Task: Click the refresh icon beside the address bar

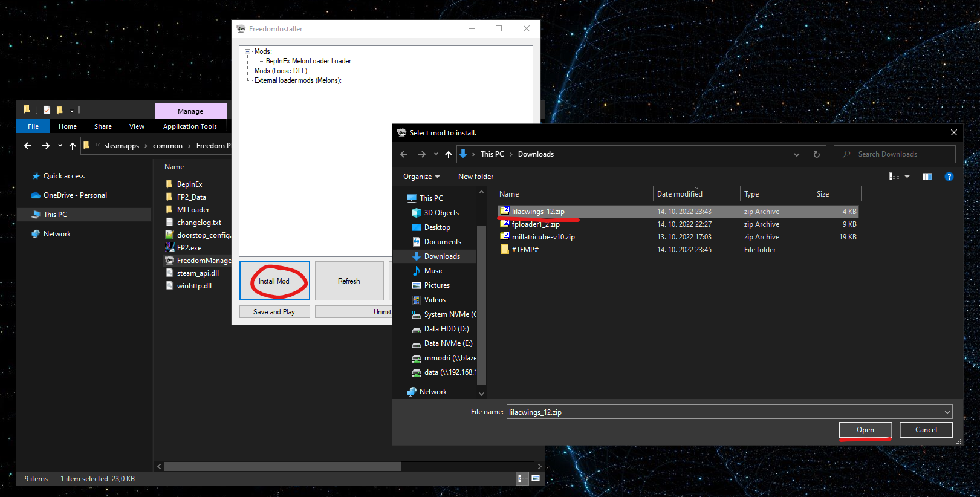Action: [x=816, y=154]
